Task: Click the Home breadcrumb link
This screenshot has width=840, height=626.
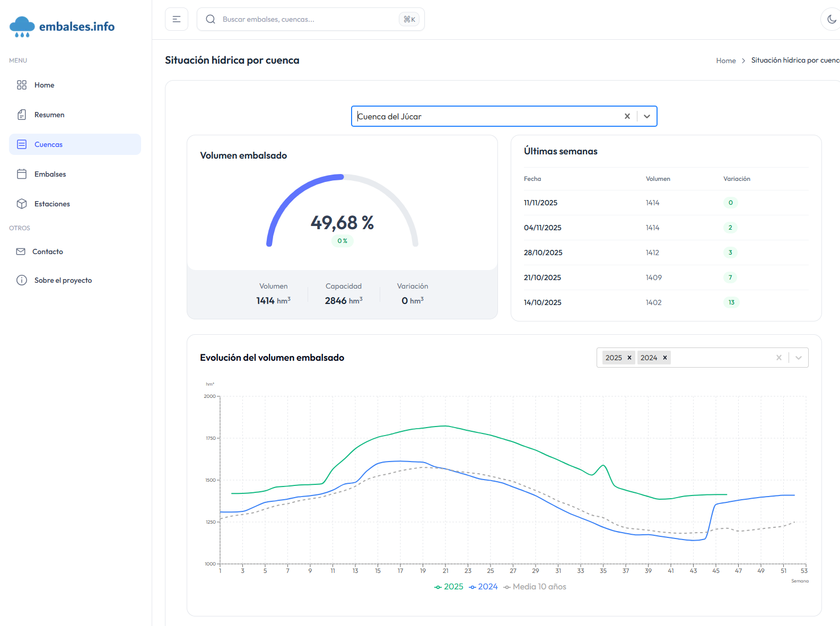Action: [725, 60]
